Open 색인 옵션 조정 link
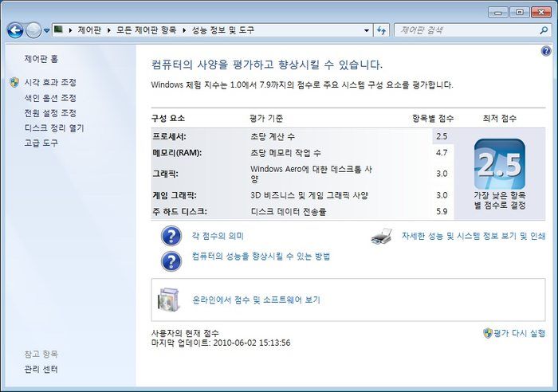Viewport: 558px width, 392px height. (50, 98)
